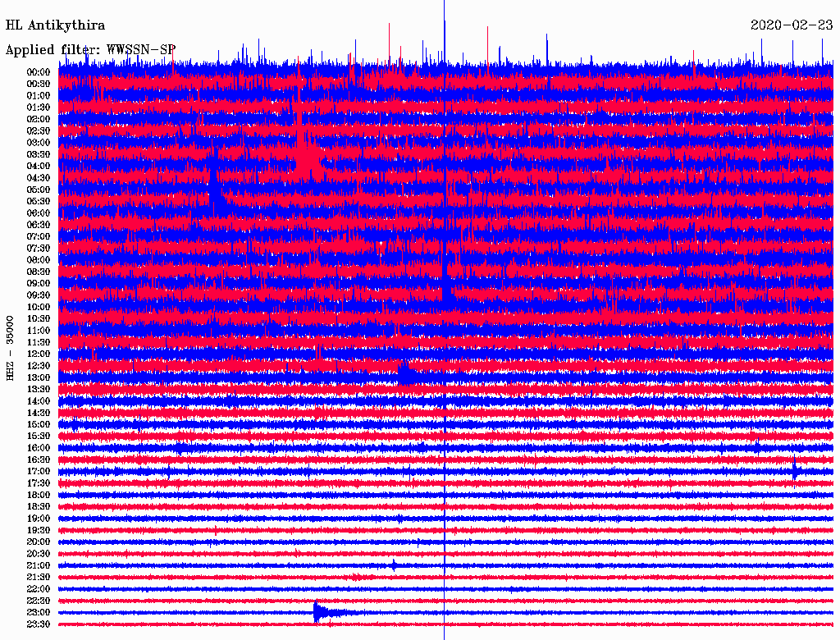Click the 21:00 time label
The image size is (840, 640).
tap(39, 565)
